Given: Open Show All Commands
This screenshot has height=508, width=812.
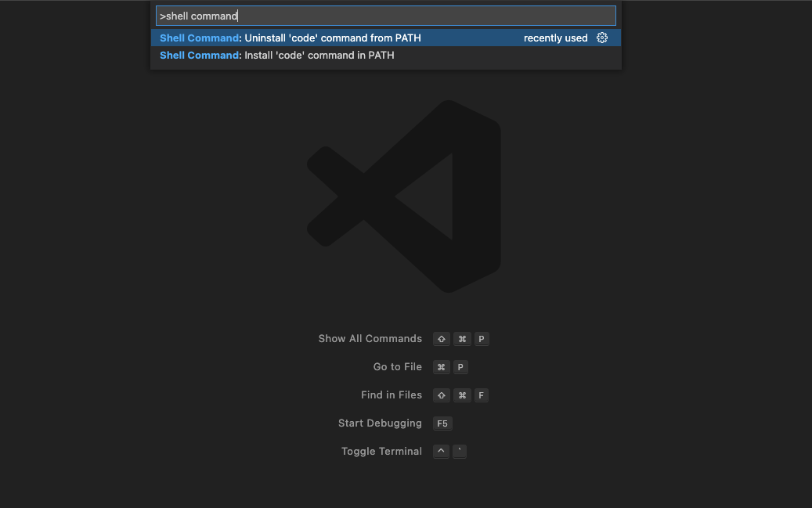Looking at the screenshot, I should coord(370,339).
